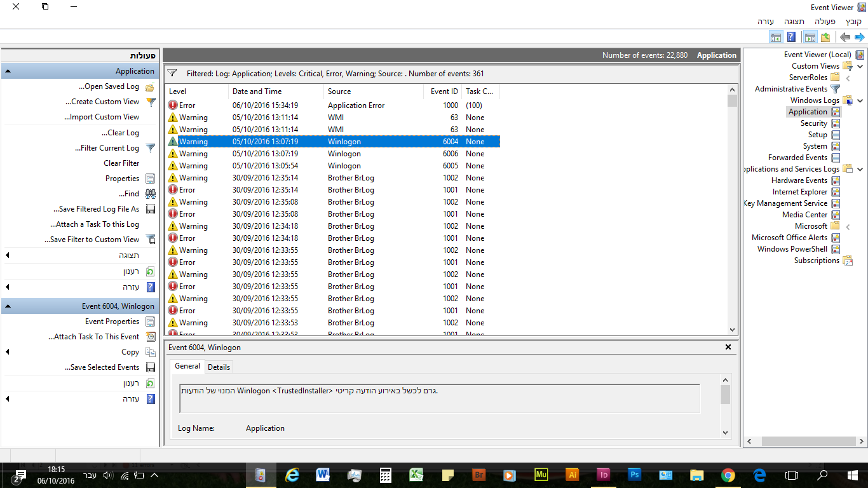This screenshot has width=868, height=488.
Task: Select the Winlogon event 6005 row
Action: click(332, 166)
